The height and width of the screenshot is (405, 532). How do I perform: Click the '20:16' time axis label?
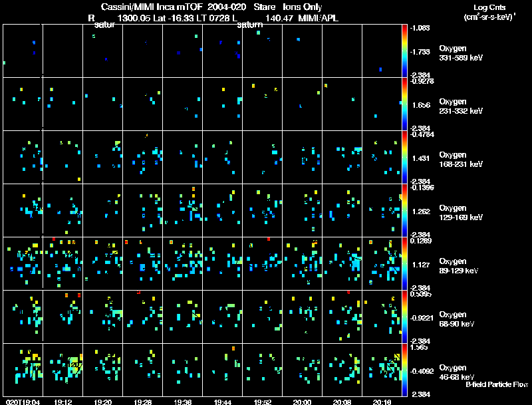pyautogui.click(x=382, y=402)
